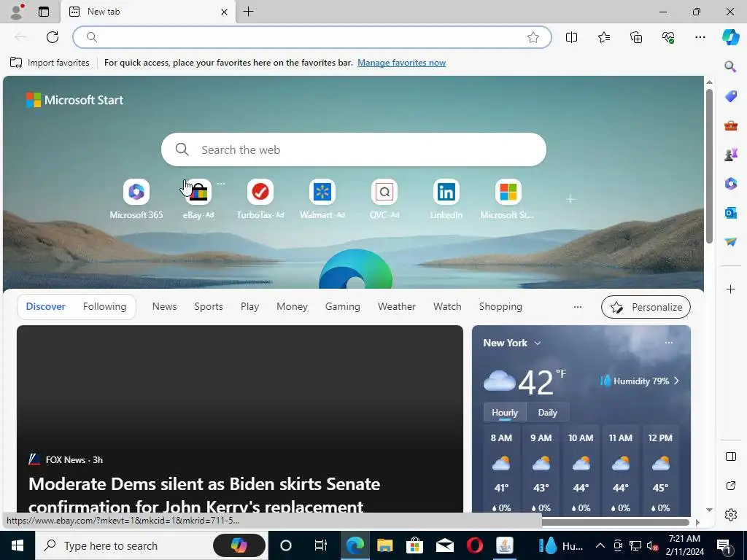This screenshot has height=560, width=747.
Task: Open the Money category
Action: point(292,307)
